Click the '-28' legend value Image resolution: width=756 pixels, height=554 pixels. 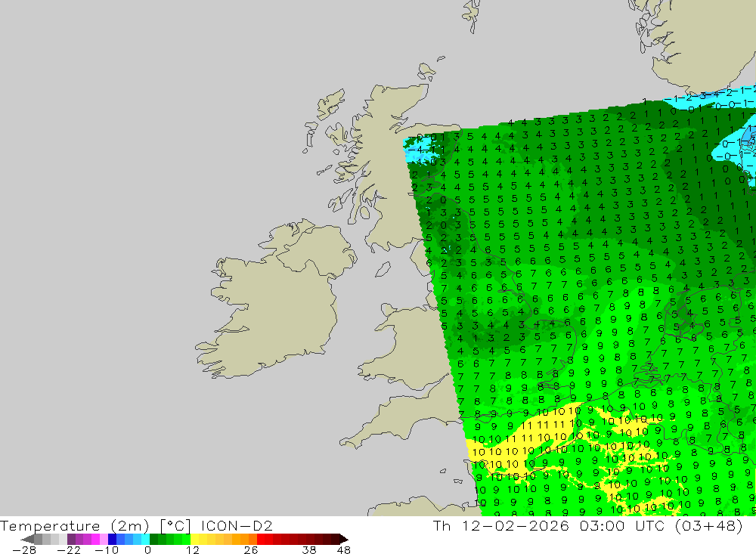click(24, 550)
